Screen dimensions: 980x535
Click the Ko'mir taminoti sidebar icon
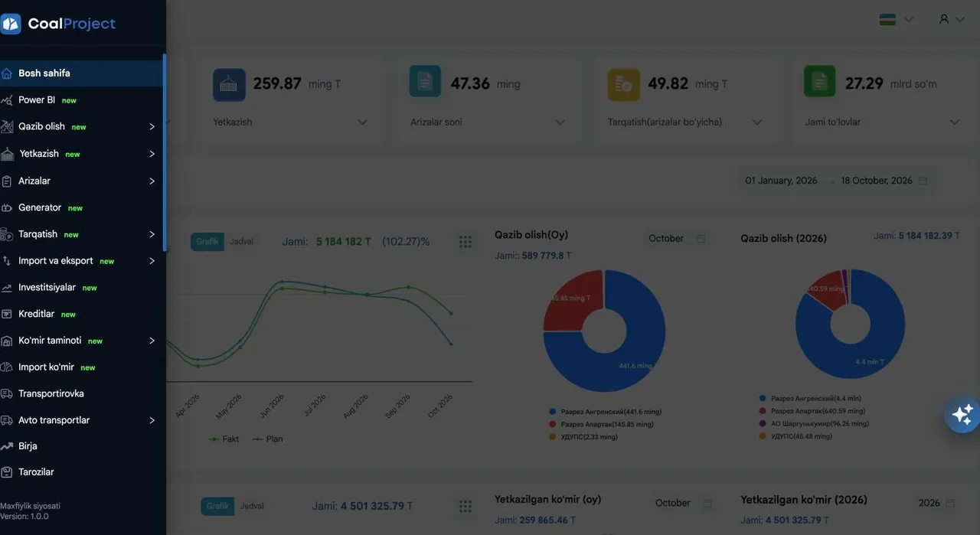7,341
